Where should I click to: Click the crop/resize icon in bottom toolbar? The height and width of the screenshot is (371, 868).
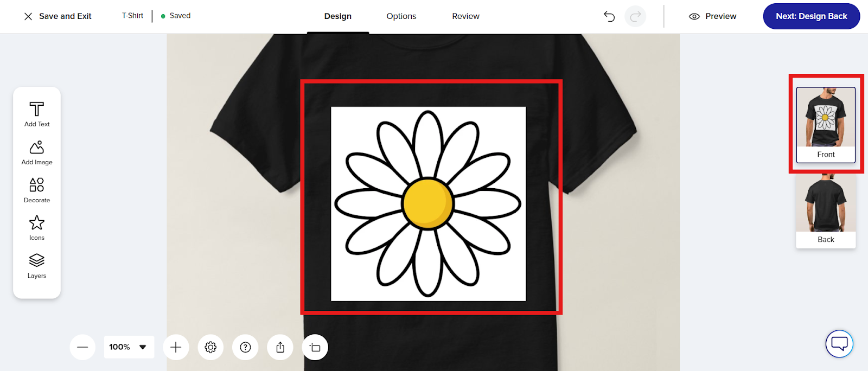coord(315,347)
